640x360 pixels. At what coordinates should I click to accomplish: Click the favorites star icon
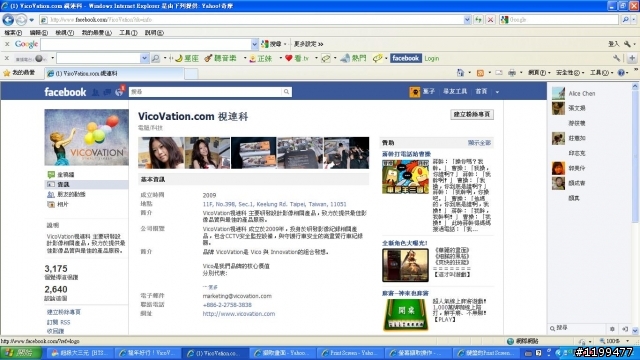pyautogui.click(x=7, y=73)
